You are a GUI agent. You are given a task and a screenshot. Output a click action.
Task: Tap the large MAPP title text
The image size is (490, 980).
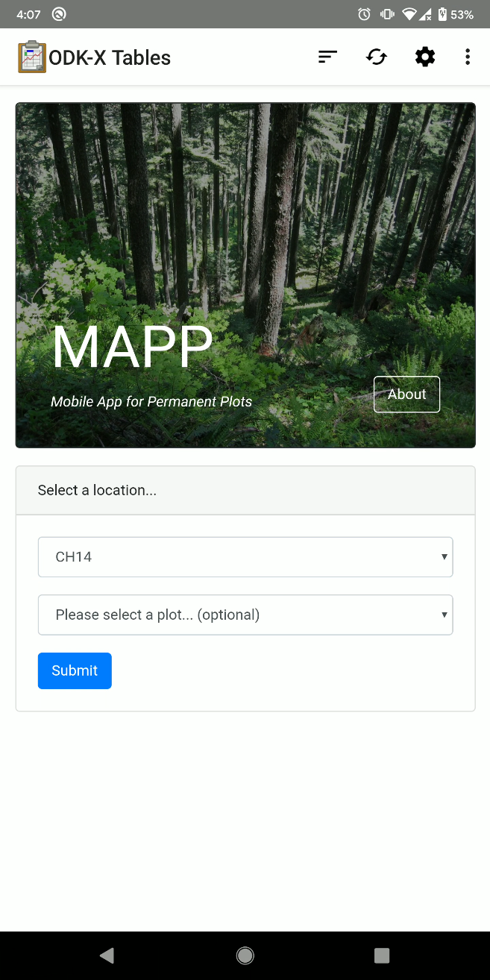coord(133,348)
